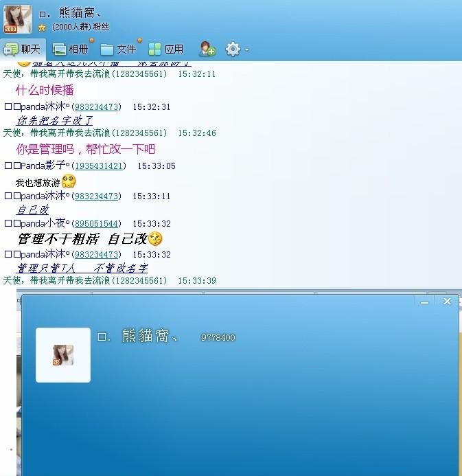The image size is (462, 476).
Task: Click the group avatar in the header
Action: (17, 19)
